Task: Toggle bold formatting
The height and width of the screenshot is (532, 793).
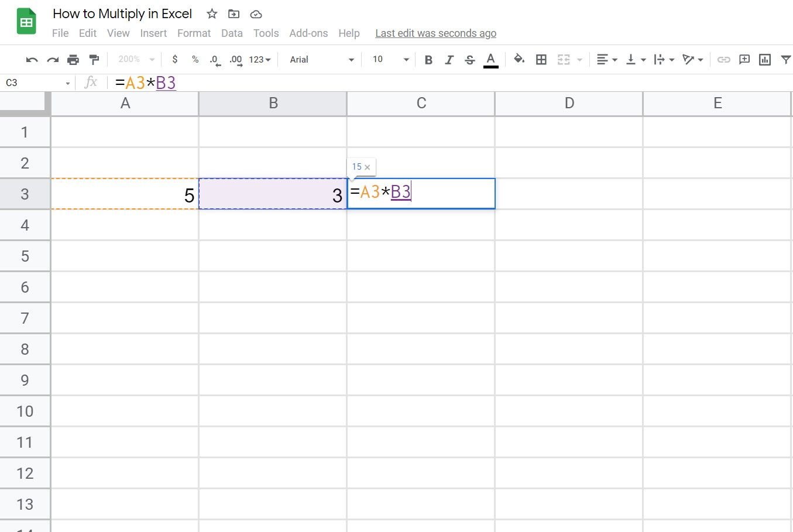Action: pos(428,59)
